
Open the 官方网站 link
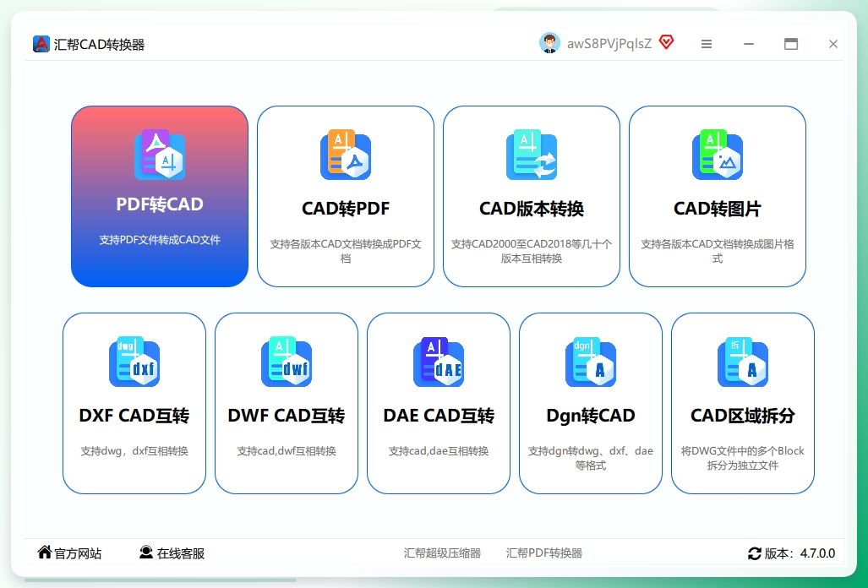pyautogui.click(x=78, y=553)
